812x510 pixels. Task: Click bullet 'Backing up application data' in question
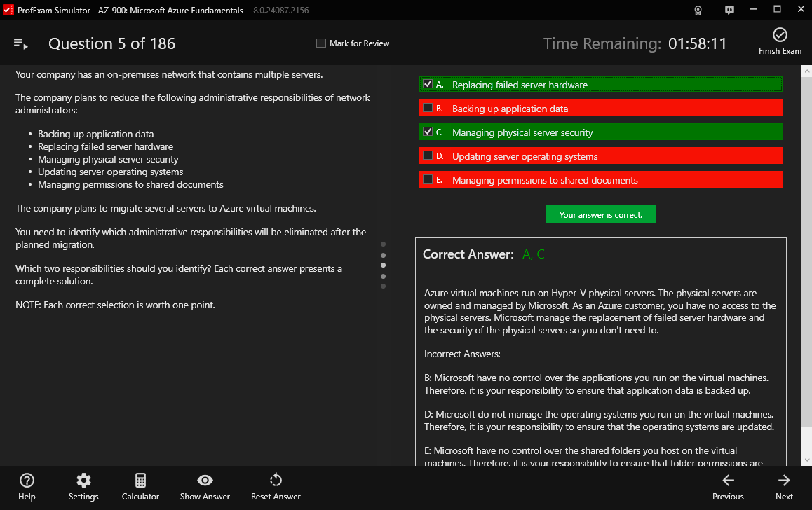[x=96, y=134]
